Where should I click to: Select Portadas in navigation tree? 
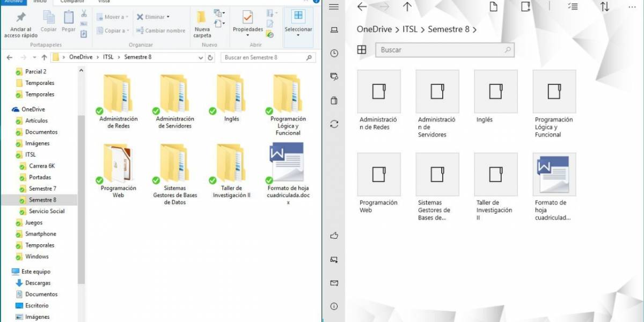click(x=40, y=178)
